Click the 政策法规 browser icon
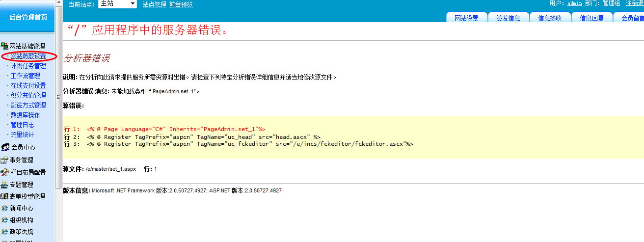Viewport: 644px width, 242px height. [5, 232]
